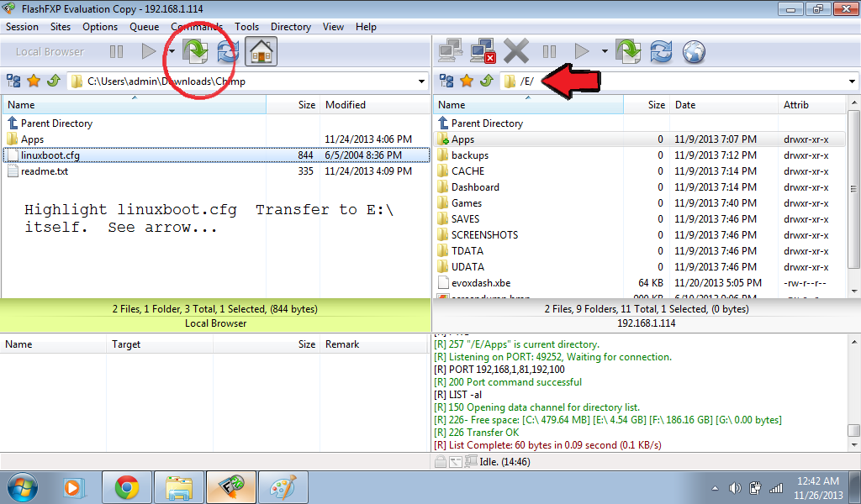Screen dimensions: 861x504
Task: Sort remote files by Size column
Action: point(647,105)
